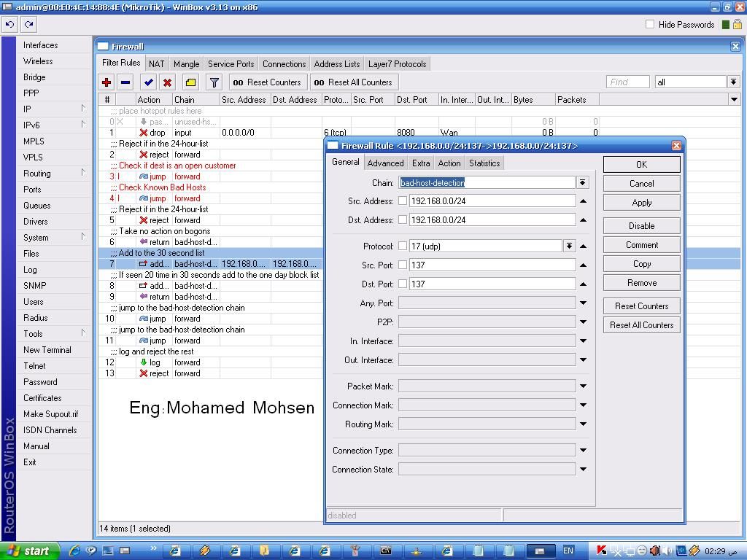747x560 pixels.
Task: Disable the rule with the red X icon
Action: click(x=167, y=82)
